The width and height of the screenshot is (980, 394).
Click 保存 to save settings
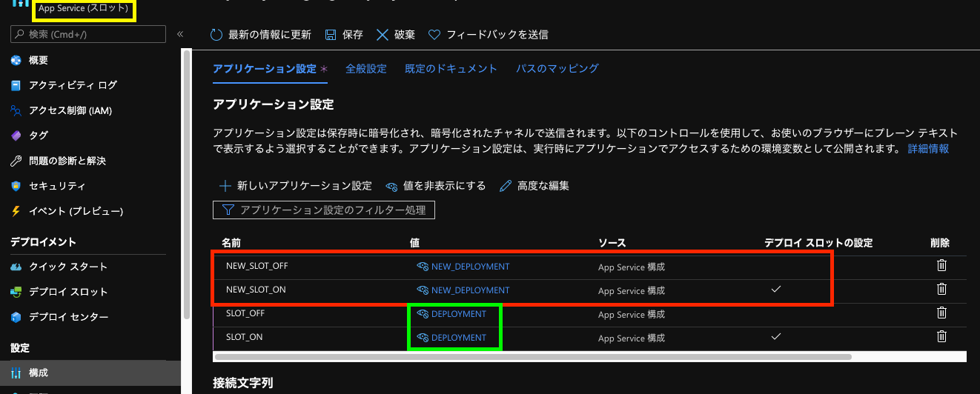(x=353, y=35)
